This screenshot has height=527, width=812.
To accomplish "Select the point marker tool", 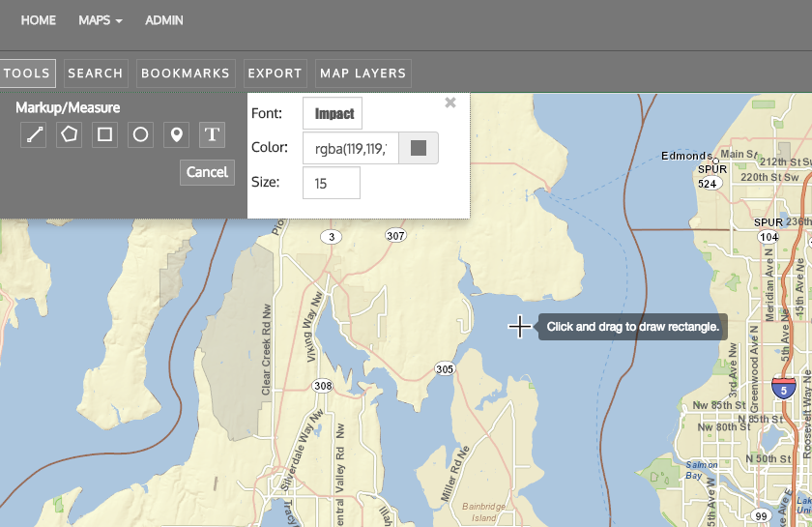I will [176, 135].
